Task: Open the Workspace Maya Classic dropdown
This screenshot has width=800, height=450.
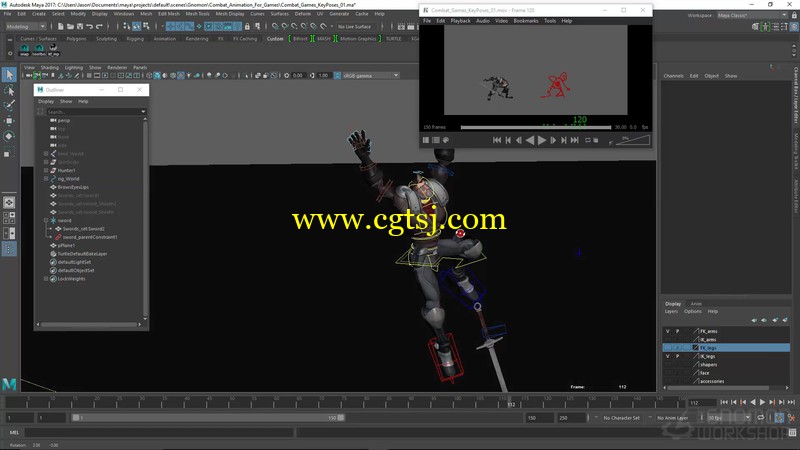Action: coord(752,15)
